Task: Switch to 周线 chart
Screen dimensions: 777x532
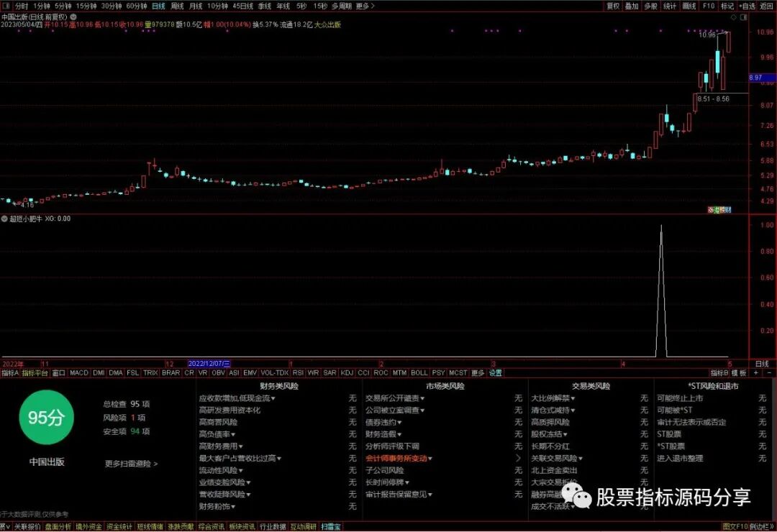Action: coord(178,6)
